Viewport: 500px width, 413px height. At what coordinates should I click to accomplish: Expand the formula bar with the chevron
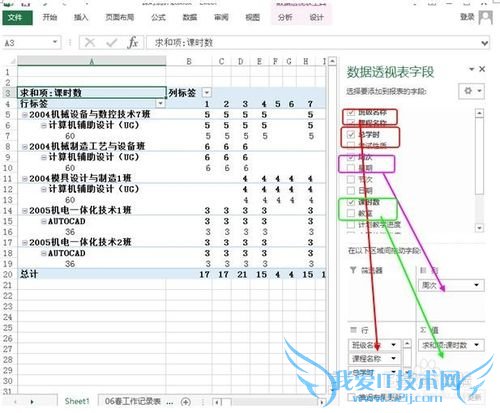pyautogui.click(x=485, y=43)
